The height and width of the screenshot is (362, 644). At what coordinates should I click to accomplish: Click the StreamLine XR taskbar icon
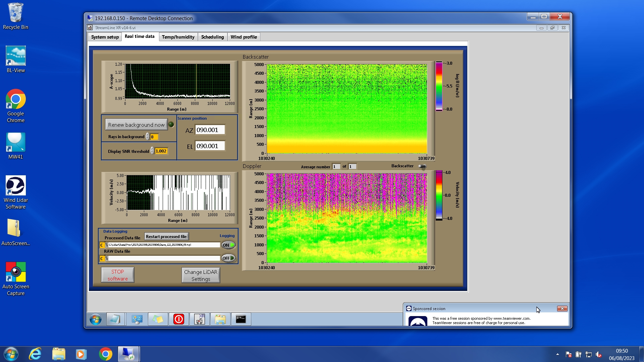(x=200, y=319)
